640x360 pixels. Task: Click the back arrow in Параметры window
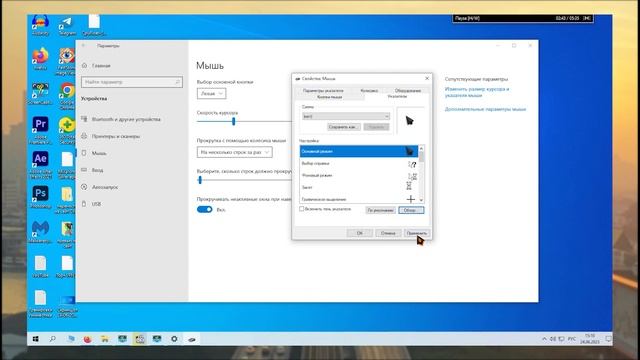tap(84, 46)
